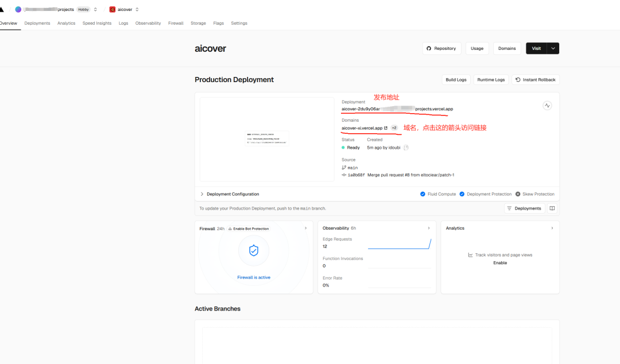620x364 pixels.
Task: Click the red aicover project icon
Action: tap(112, 9)
